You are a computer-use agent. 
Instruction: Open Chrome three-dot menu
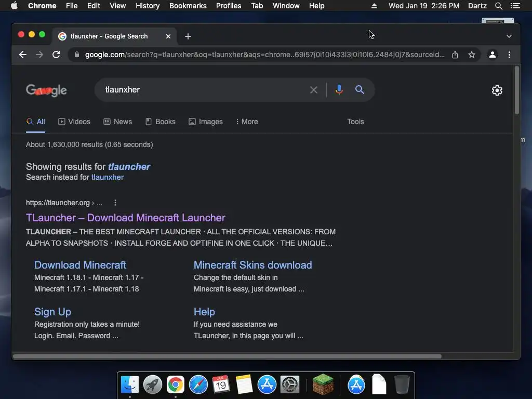(509, 55)
